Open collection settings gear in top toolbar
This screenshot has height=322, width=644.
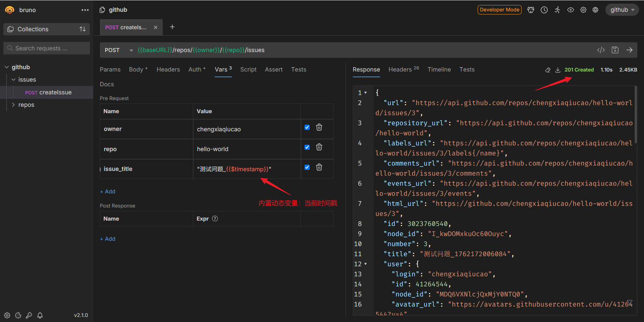[x=583, y=10]
